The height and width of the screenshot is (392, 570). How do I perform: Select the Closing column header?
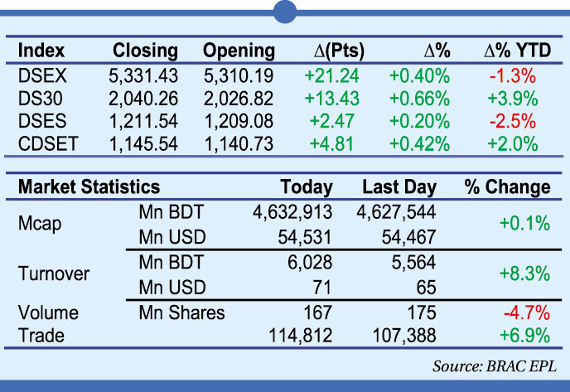145,51
